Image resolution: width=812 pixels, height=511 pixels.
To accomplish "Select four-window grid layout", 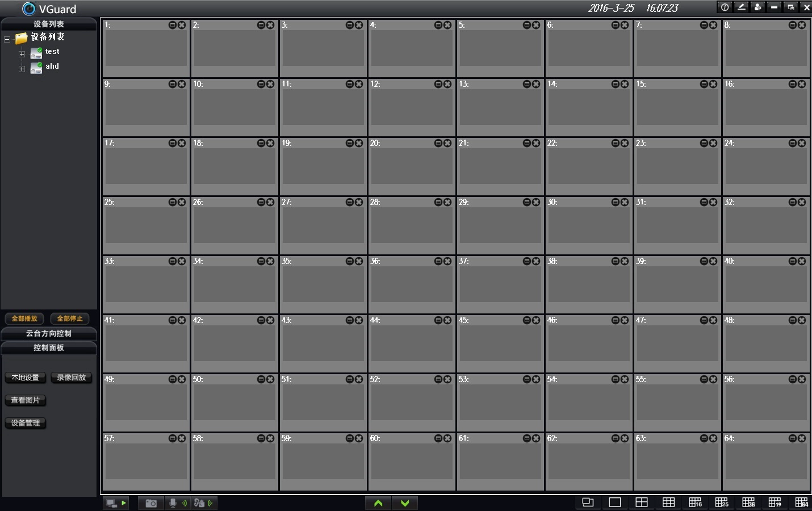I will pos(642,502).
